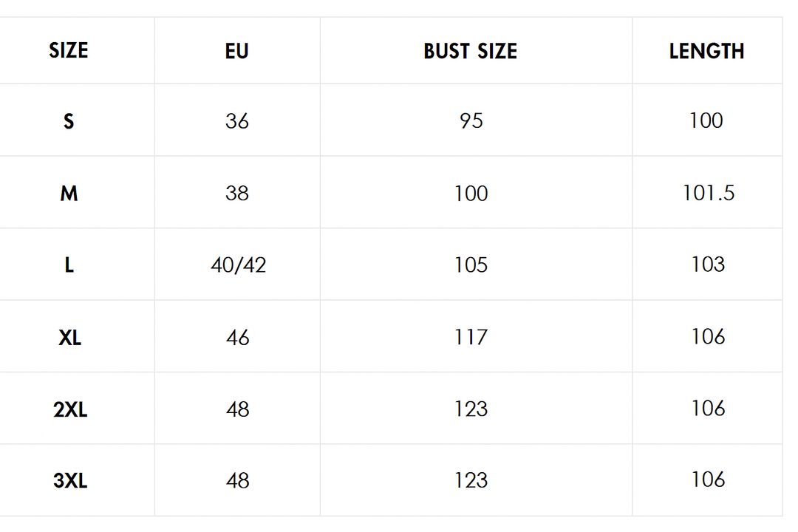Click the EU column header
The image size is (798, 532).
[x=236, y=51]
